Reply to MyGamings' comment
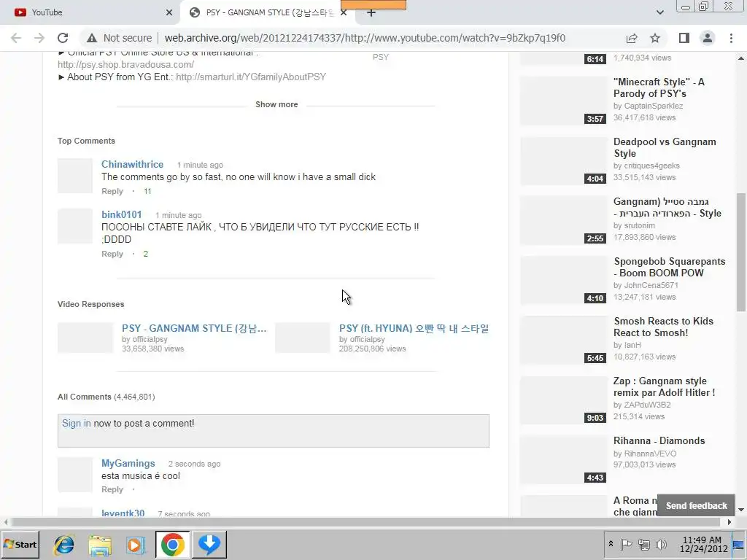The image size is (747, 560). click(112, 489)
